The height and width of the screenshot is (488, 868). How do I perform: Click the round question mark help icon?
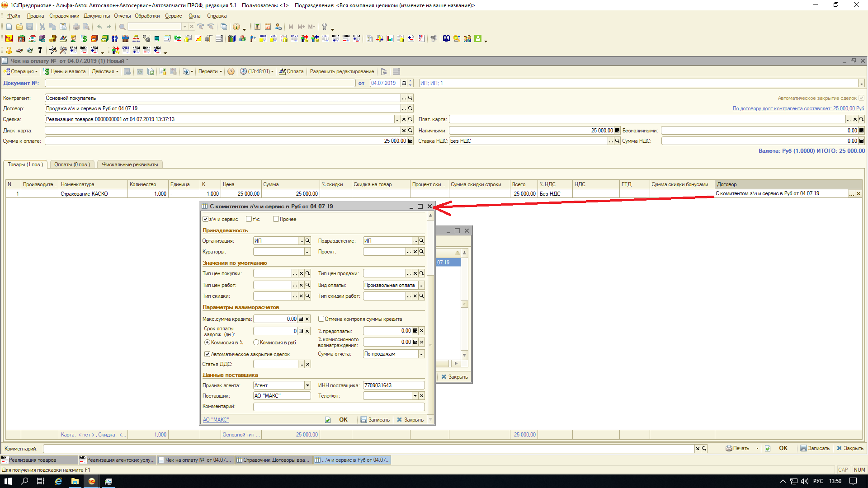231,71
